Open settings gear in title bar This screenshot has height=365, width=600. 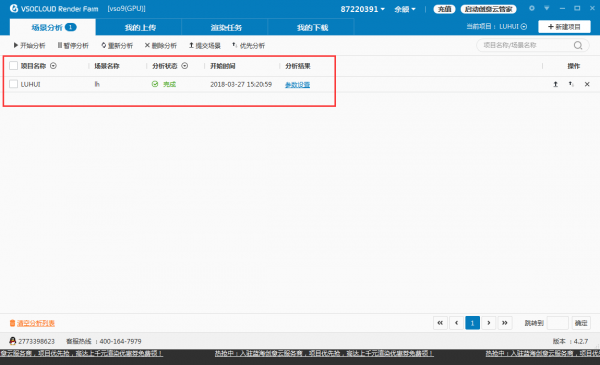532,8
